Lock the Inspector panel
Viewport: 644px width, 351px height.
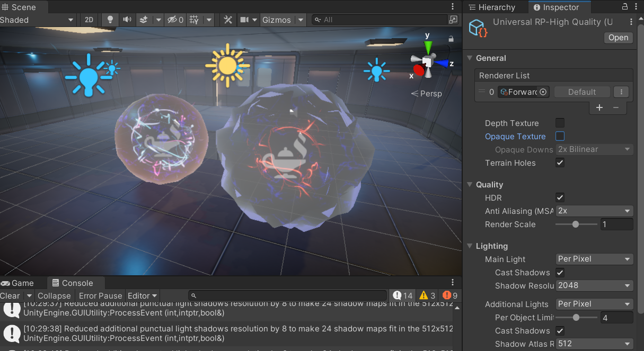click(624, 6)
